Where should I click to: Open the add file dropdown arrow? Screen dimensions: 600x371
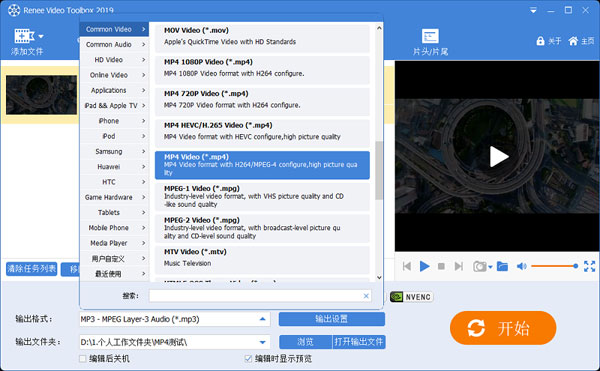pos(41,37)
